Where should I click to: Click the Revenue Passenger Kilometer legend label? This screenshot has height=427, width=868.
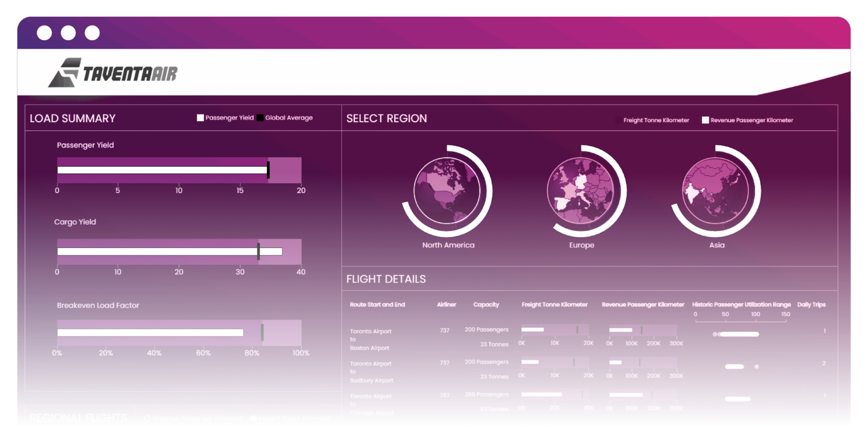[752, 120]
